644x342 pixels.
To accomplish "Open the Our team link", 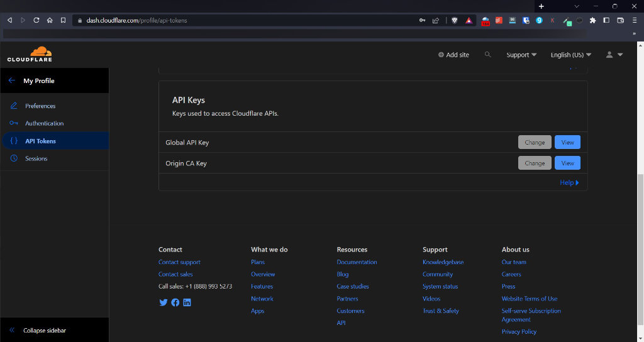I will tap(514, 262).
